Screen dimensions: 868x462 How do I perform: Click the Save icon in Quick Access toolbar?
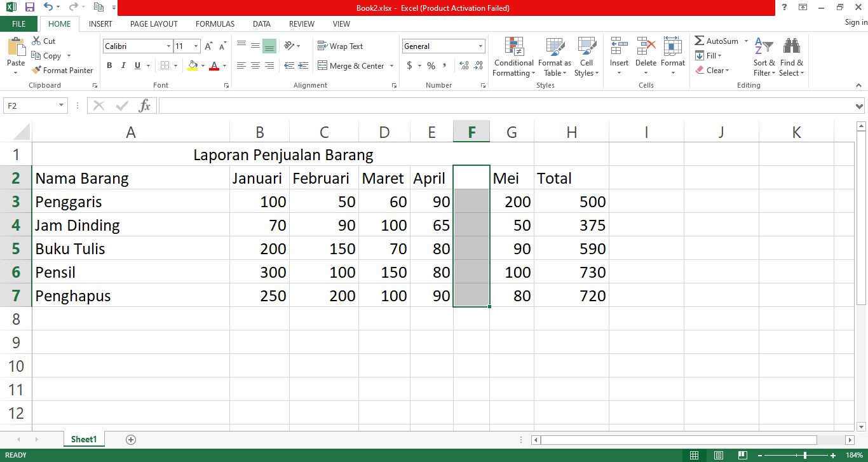click(x=29, y=8)
